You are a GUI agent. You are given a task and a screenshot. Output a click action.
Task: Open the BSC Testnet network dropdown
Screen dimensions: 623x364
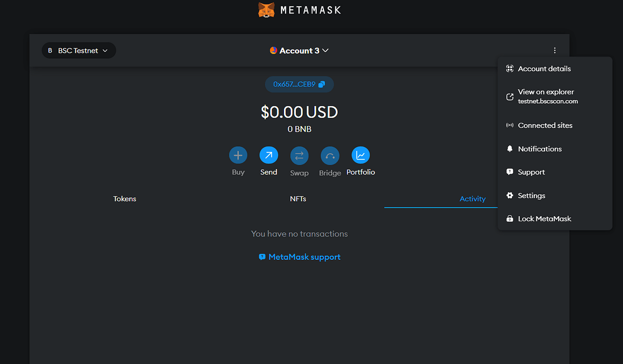[79, 51]
